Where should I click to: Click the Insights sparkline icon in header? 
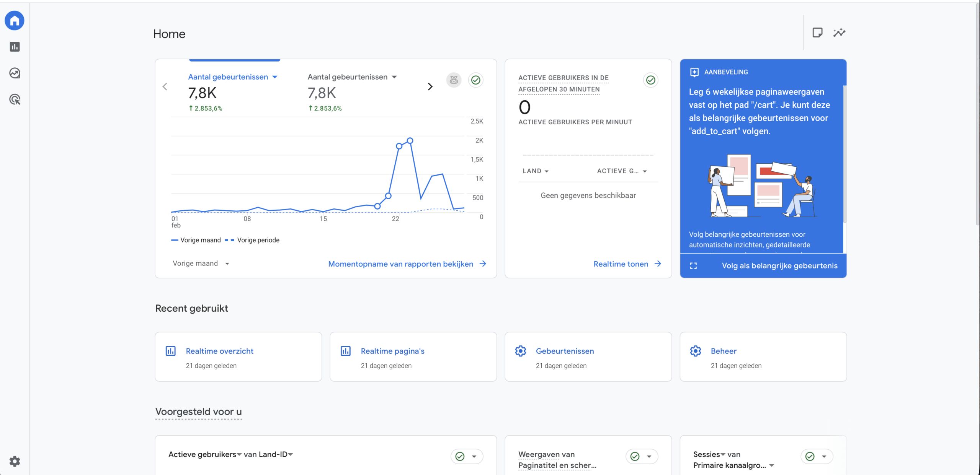839,33
